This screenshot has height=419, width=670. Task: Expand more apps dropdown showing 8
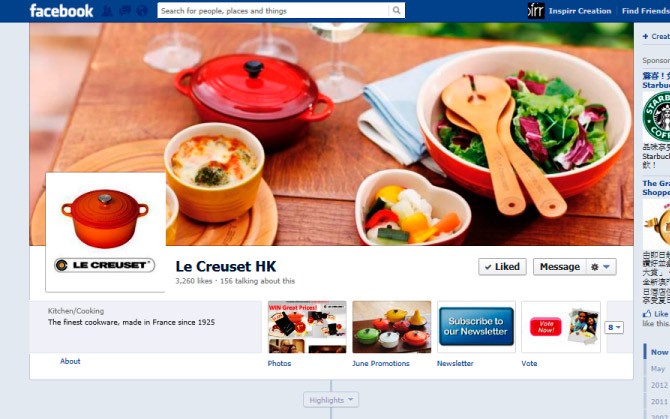point(614,328)
